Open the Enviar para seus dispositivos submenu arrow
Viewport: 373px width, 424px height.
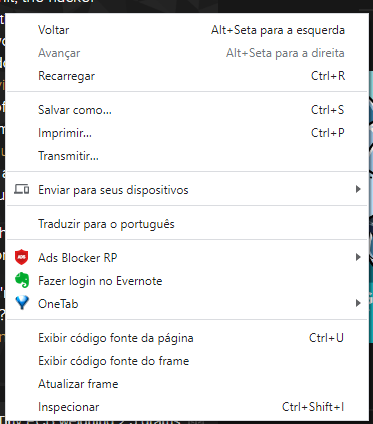click(358, 189)
